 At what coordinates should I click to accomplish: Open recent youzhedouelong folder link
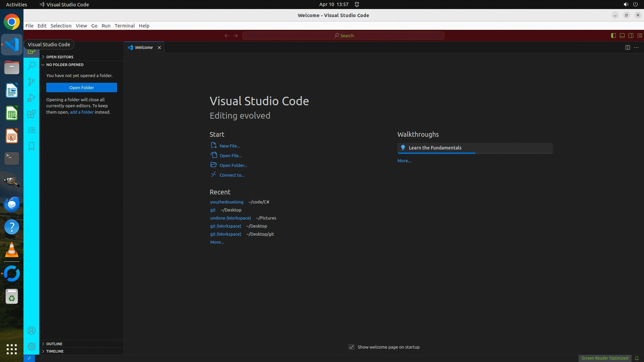227,202
